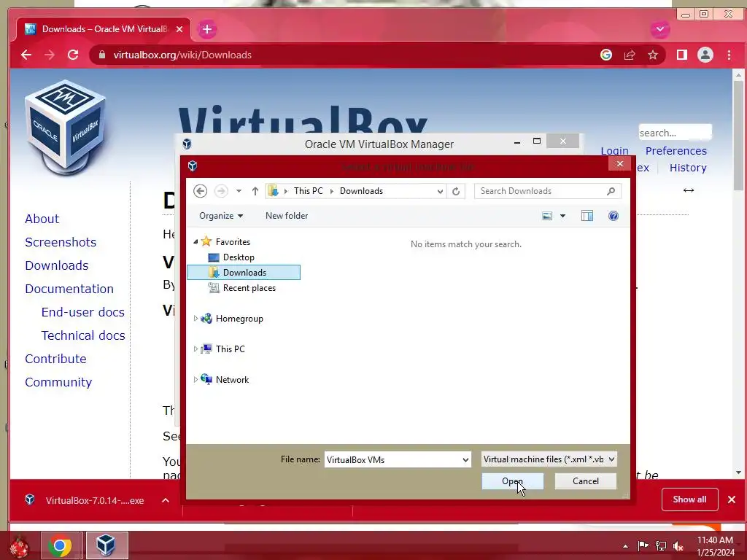Open recent locations dropdown arrow
Image resolution: width=747 pixels, height=560 pixels.
239,191
